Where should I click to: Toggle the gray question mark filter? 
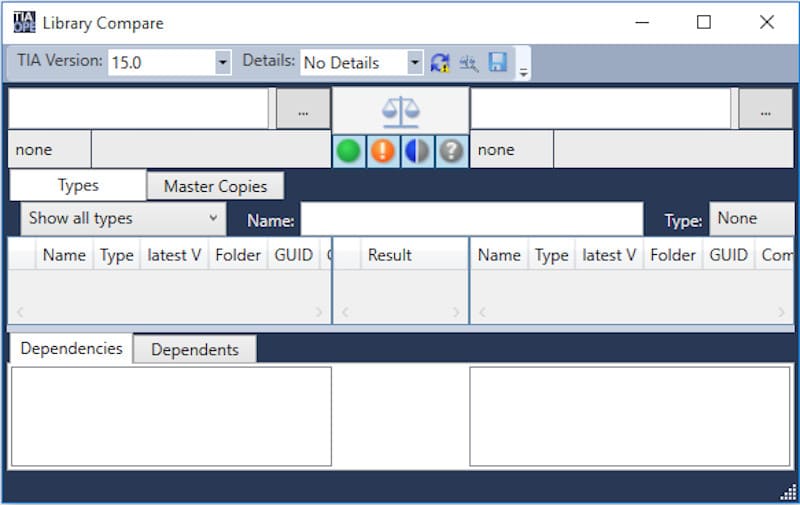[x=451, y=151]
